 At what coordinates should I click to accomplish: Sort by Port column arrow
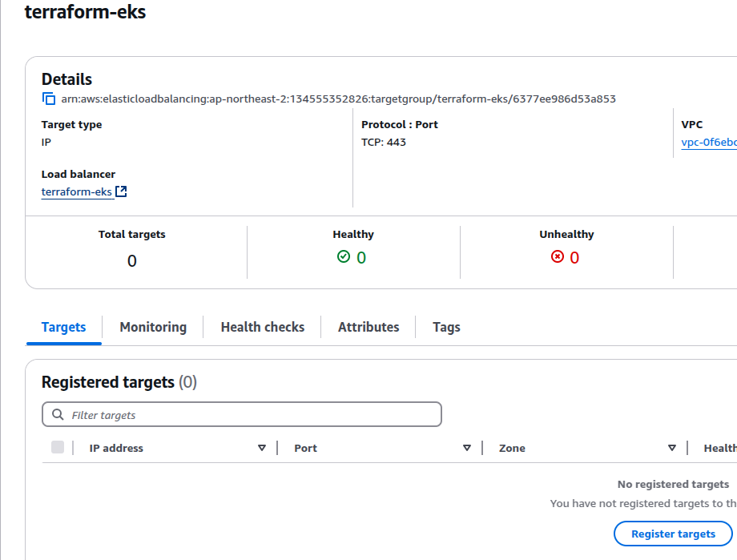pos(467,448)
